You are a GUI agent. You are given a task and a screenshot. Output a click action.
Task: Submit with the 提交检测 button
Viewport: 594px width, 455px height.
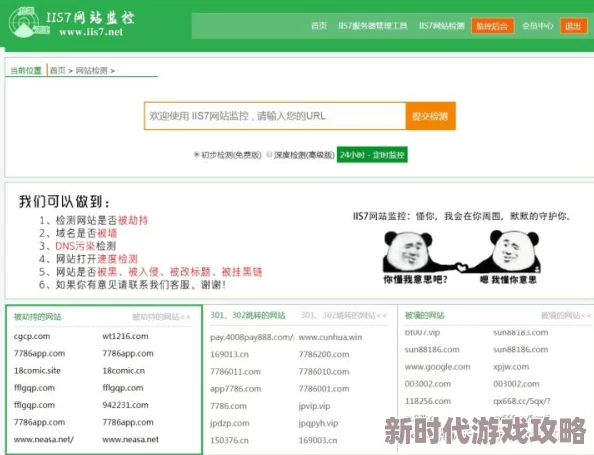pyautogui.click(x=430, y=116)
